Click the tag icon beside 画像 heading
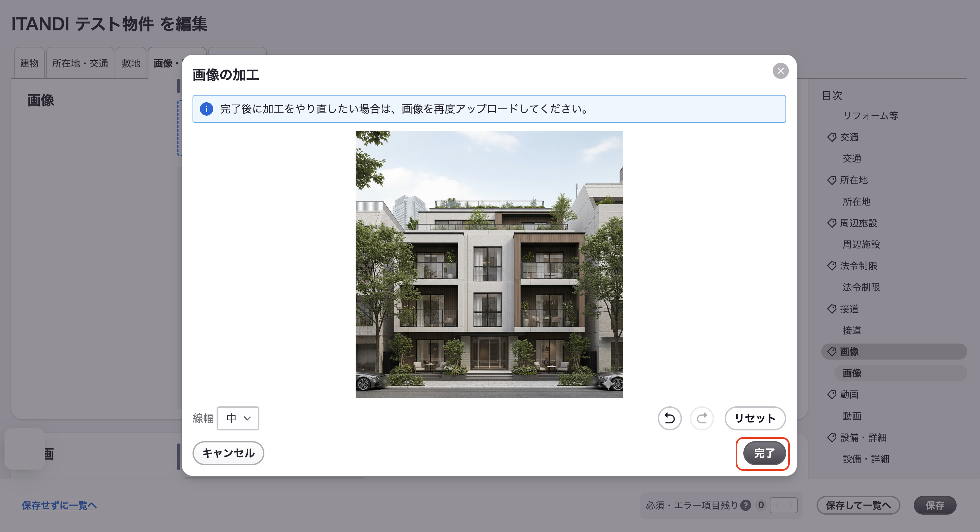Image resolution: width=980 pixels, height=532 pixels. (x=832, y=352)
